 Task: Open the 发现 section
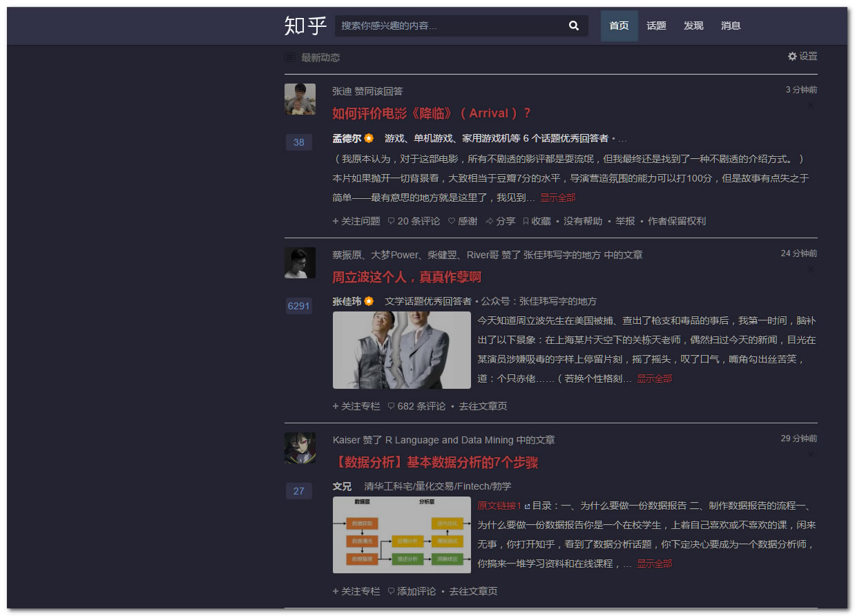693,26
